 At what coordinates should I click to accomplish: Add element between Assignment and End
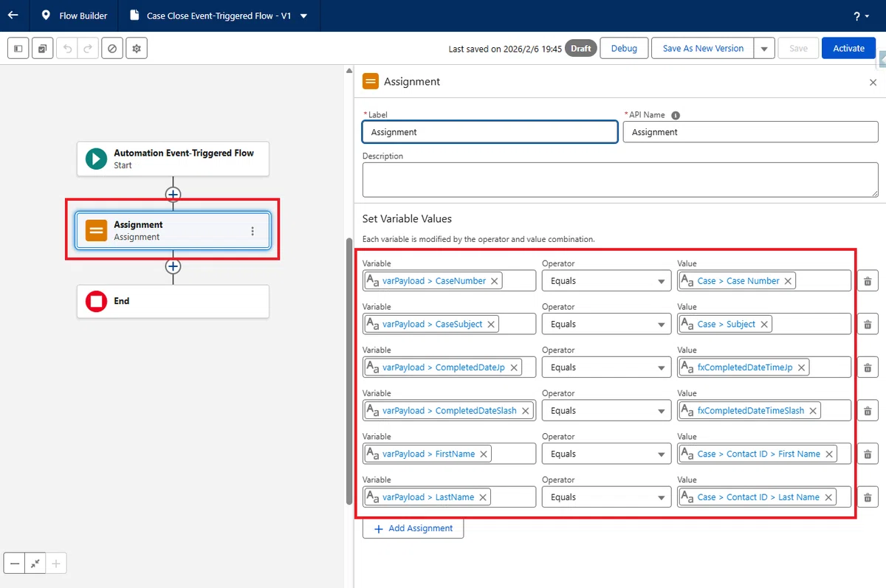[173, 266]
